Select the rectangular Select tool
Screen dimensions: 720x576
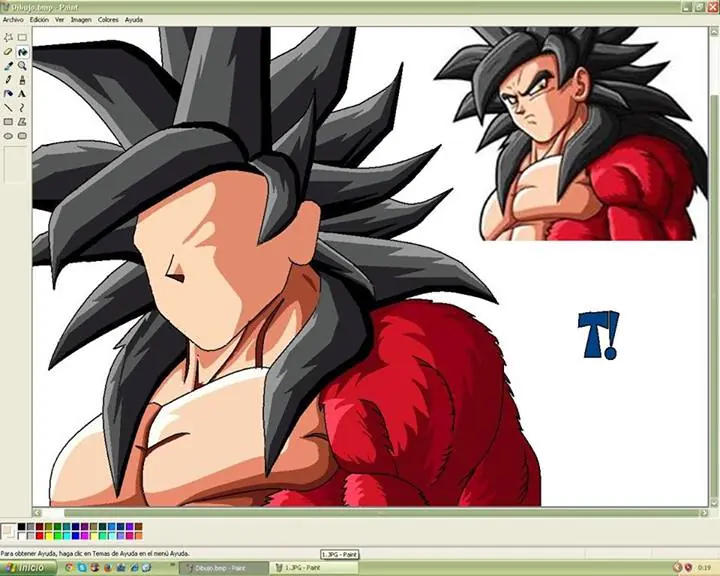[22, 37]
